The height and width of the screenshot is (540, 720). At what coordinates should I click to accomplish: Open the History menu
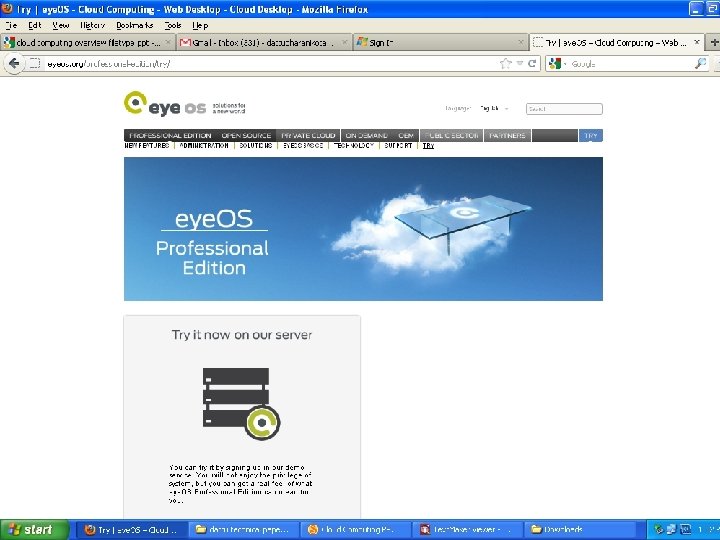click(x=93, y=25)
